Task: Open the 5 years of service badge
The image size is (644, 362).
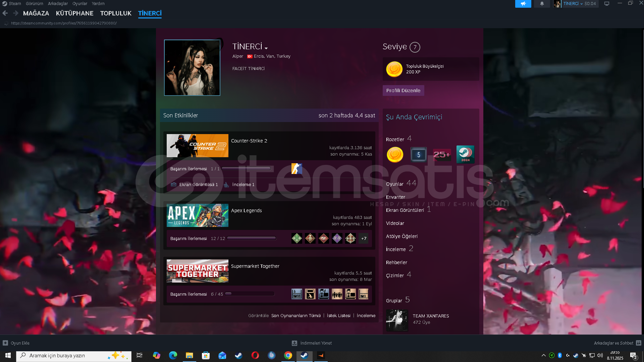Action: tap(419, 155)
